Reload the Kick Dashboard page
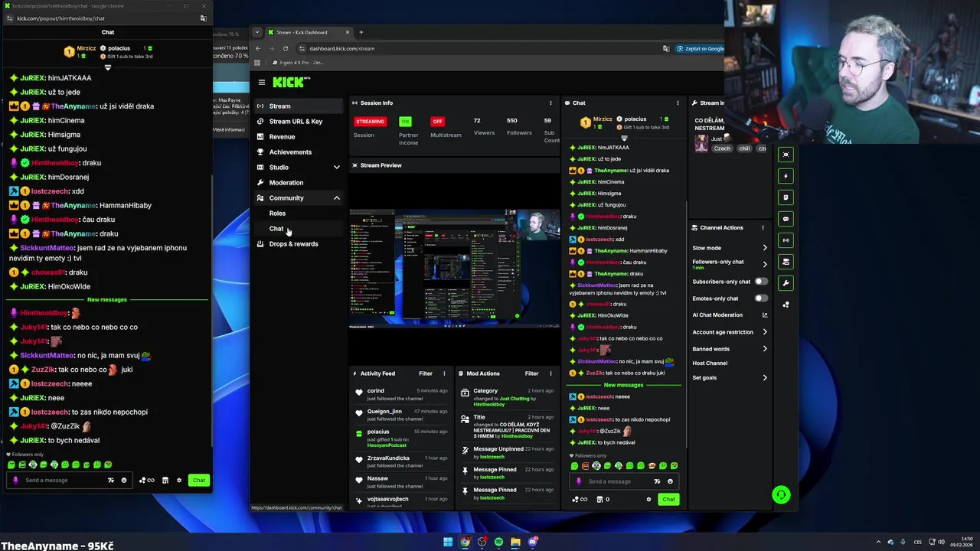This screenshot has height=551, width=980. [286, 48]
